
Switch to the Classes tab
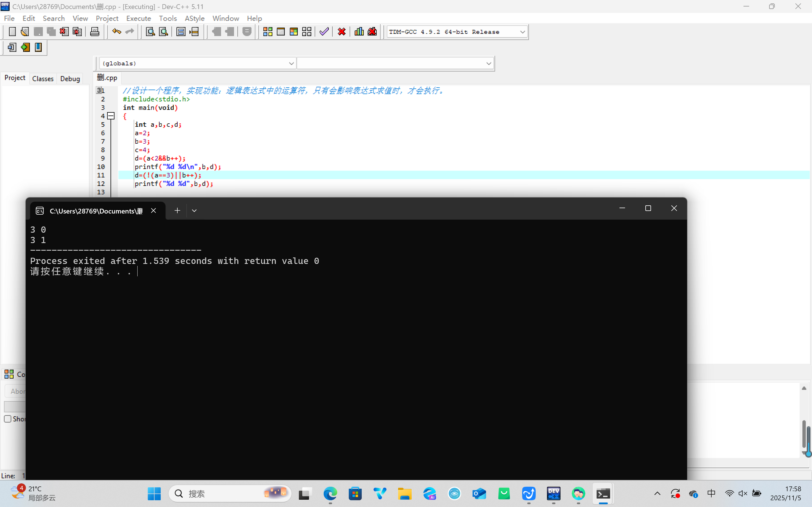(43, 79)
